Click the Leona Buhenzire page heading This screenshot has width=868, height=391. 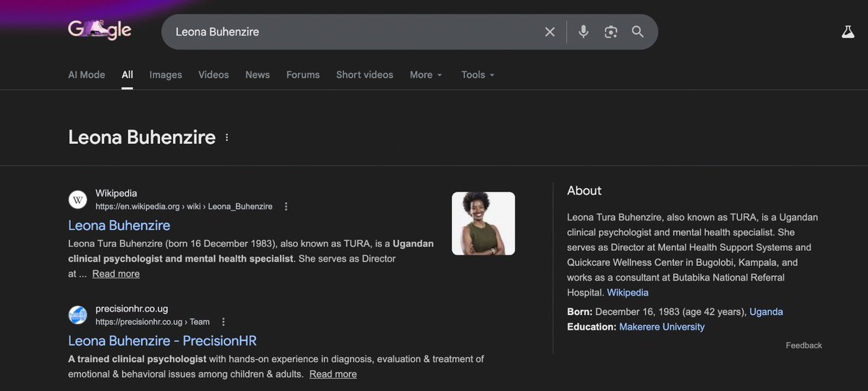[142, 137]
